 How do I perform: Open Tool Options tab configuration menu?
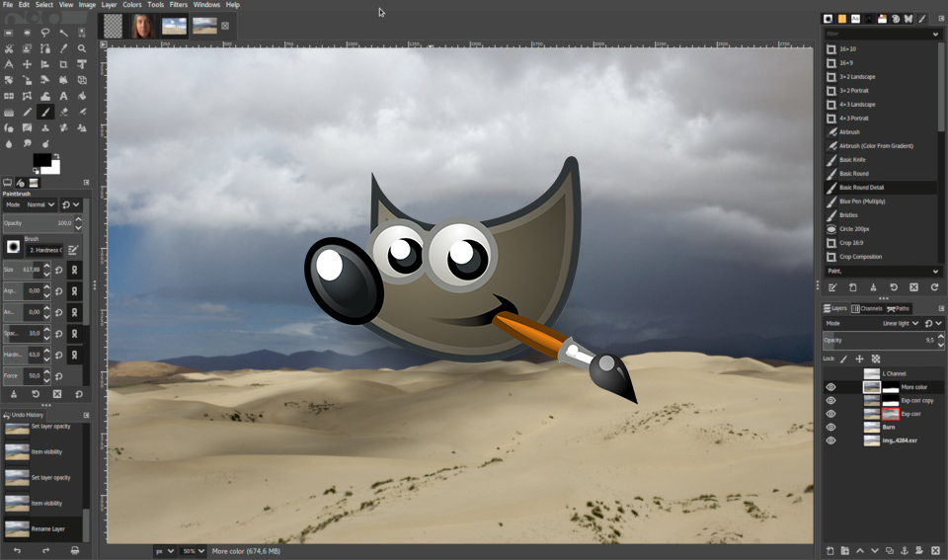coord(86,182)
